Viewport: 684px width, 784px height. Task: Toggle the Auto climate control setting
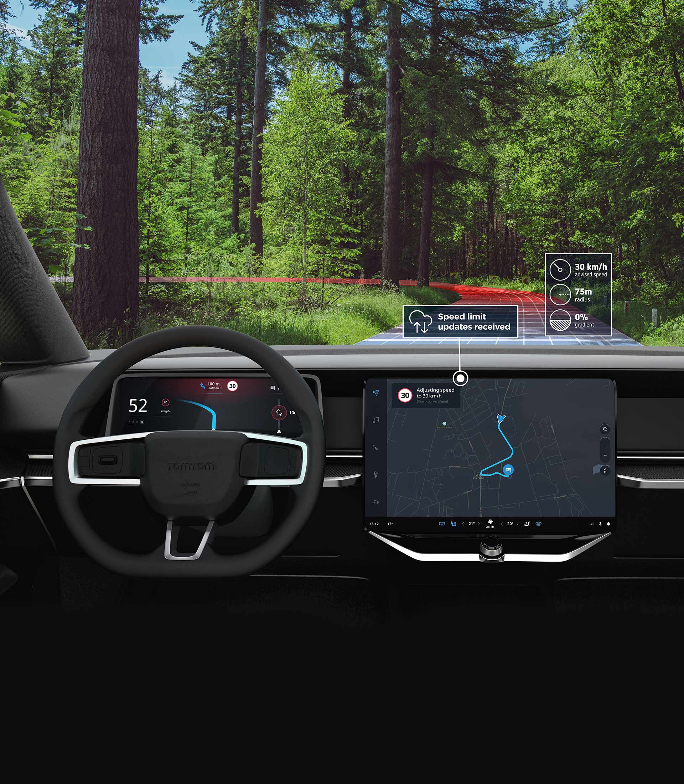pyautogui.click(x=490, y=522)
